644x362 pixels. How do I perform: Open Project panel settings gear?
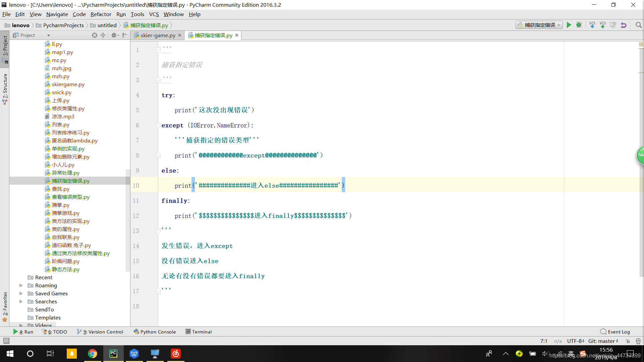click(x=115, y=35)
